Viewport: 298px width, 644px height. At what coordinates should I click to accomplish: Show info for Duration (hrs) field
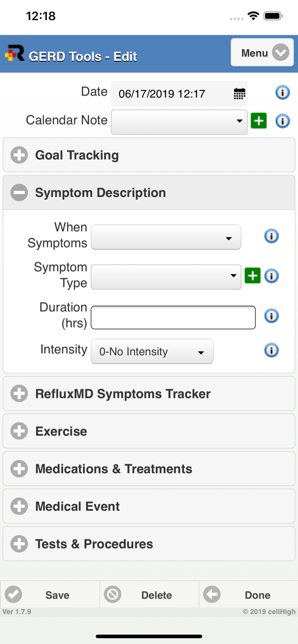[272, 316]
